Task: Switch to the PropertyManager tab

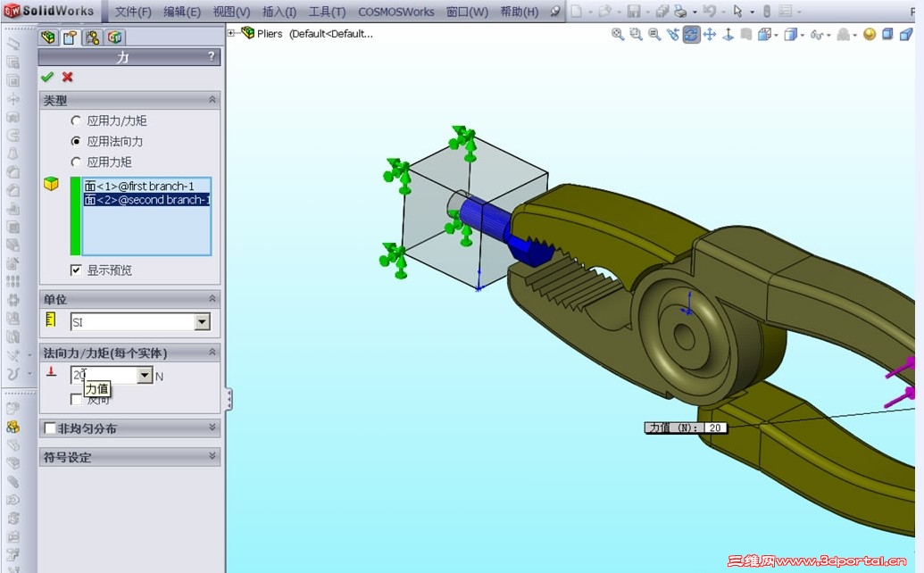Action: (71, 37)
